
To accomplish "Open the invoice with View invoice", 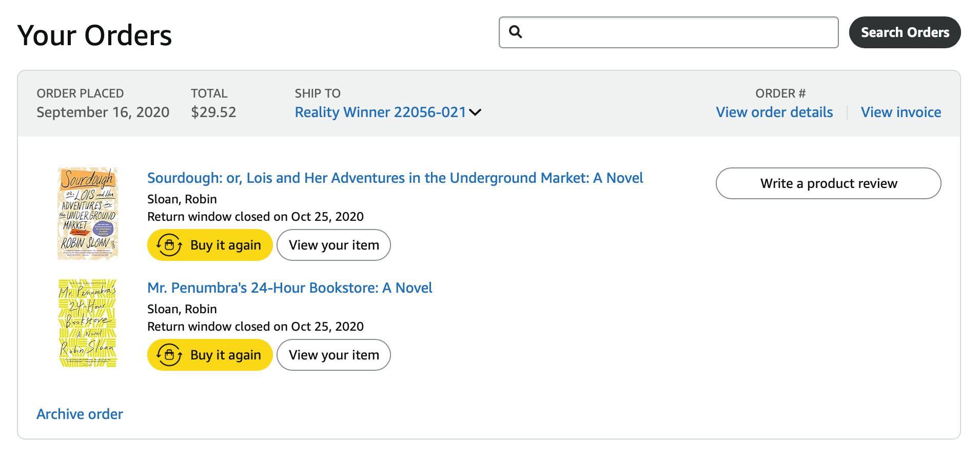I will point(901,112).
